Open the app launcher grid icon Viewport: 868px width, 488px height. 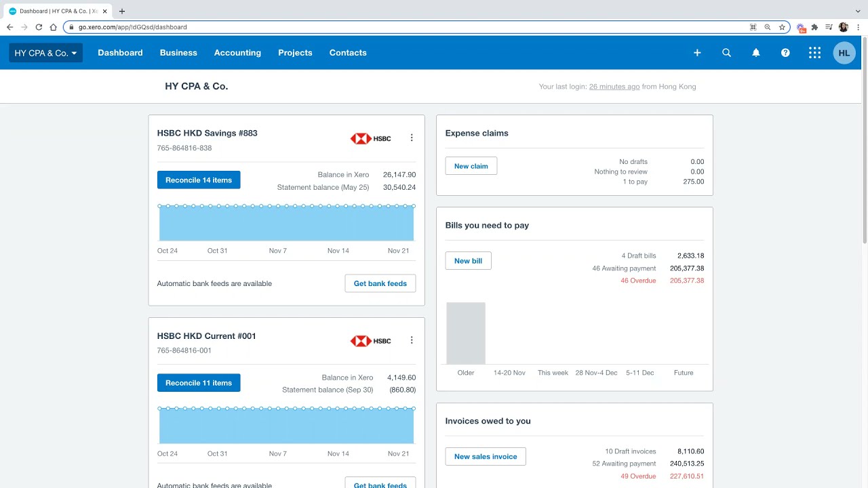pos(814,53)
